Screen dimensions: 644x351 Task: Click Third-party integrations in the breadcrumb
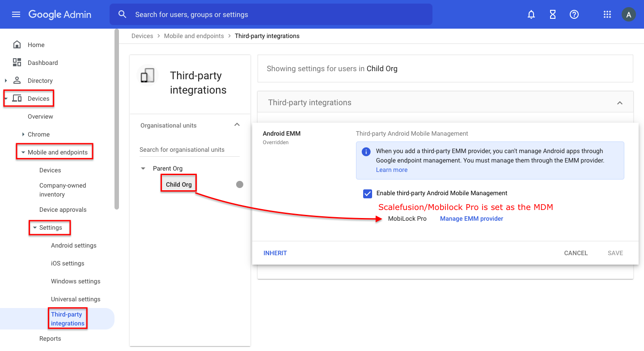[x=267, y=36]
